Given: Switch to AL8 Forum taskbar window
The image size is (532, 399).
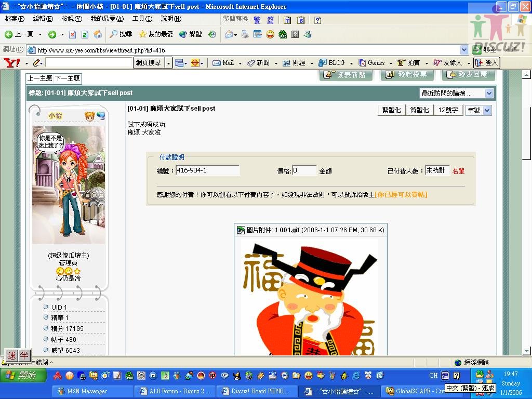Looking at the screenshot, I should pyautogui.click(x=176, y=391).
